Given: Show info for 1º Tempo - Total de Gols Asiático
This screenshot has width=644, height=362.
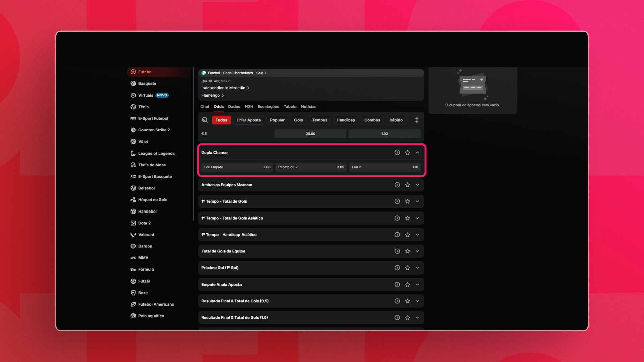Looking at the screenshot, I should (x=397, y=218).
